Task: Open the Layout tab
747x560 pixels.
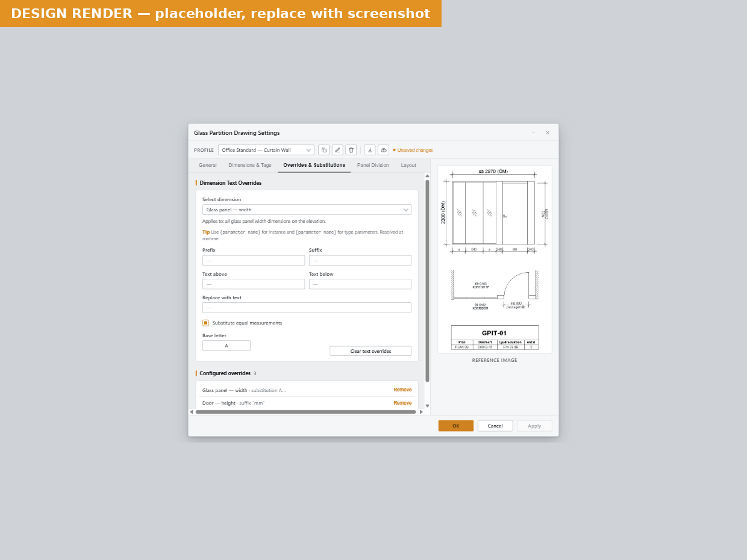Action: point(408,166)
